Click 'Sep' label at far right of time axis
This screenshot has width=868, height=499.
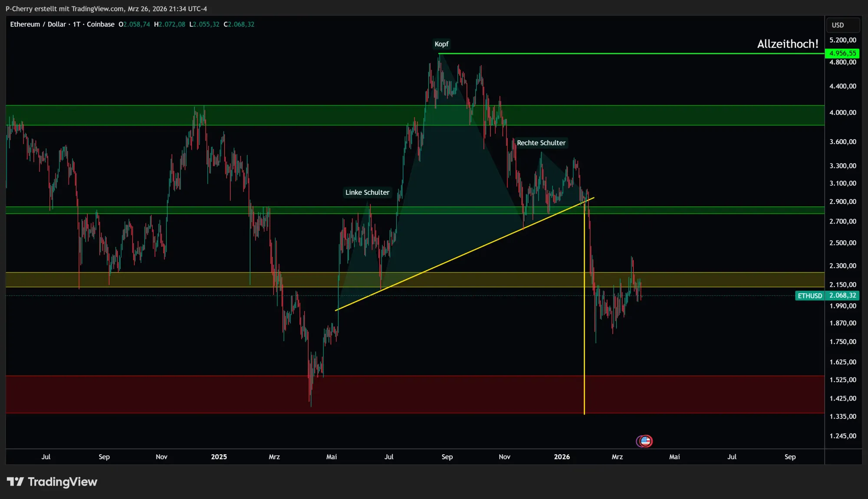coord(790,456)
